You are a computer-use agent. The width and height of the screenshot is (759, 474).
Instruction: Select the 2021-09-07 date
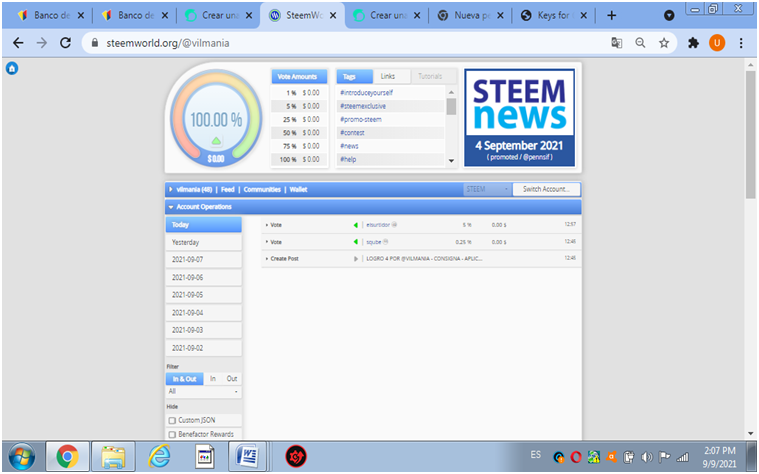point(203,260)
